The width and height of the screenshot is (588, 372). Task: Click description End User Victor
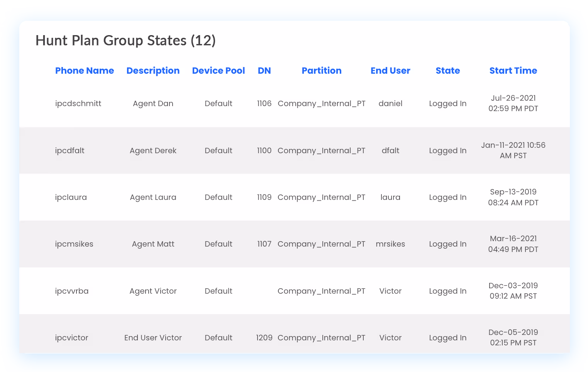coord(153,338)
